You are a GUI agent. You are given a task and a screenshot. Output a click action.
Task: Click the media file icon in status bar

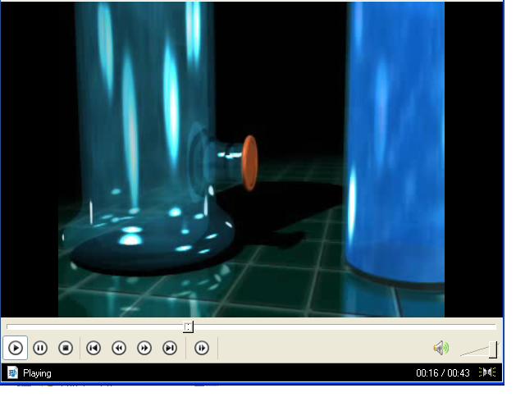pyautogui.click(x=13, y=372)
